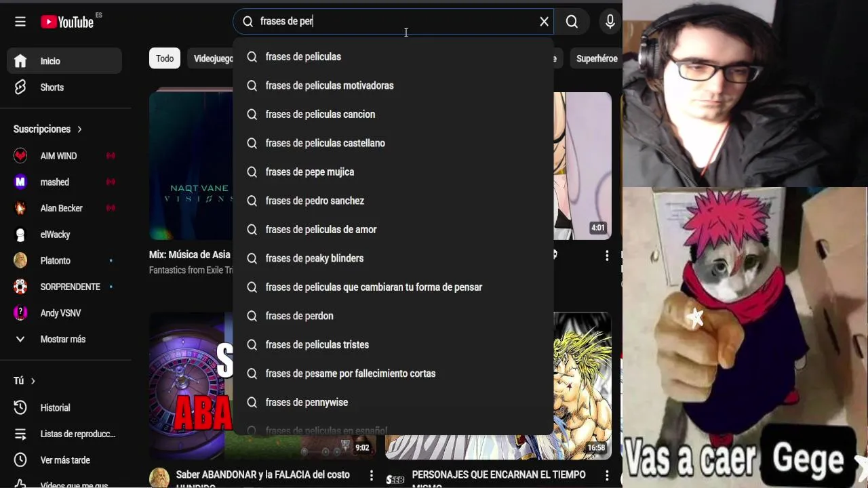Choose 'frases de pepe mujica' suggestion

pos(393,172)
